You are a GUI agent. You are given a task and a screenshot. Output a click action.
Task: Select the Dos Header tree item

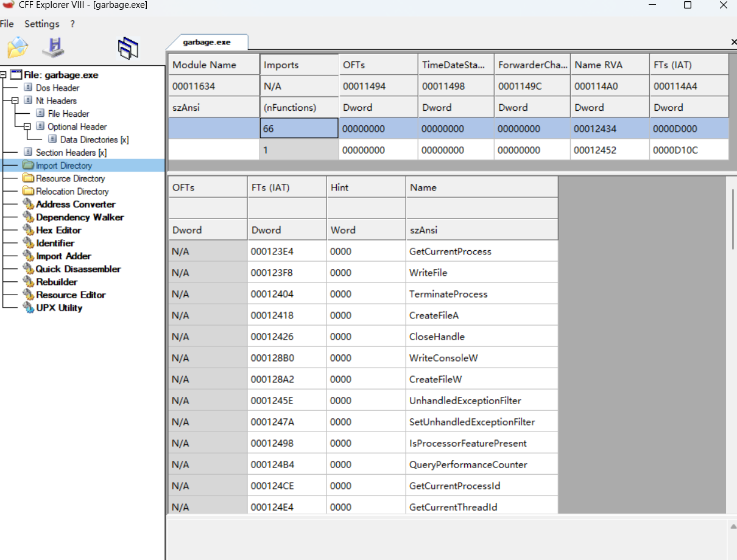point(57,88)
